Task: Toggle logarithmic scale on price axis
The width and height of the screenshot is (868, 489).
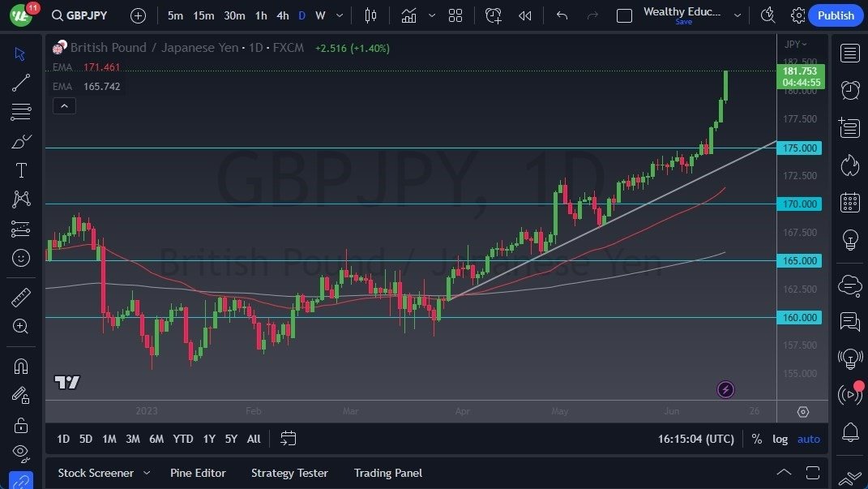Action: [779, 439]
